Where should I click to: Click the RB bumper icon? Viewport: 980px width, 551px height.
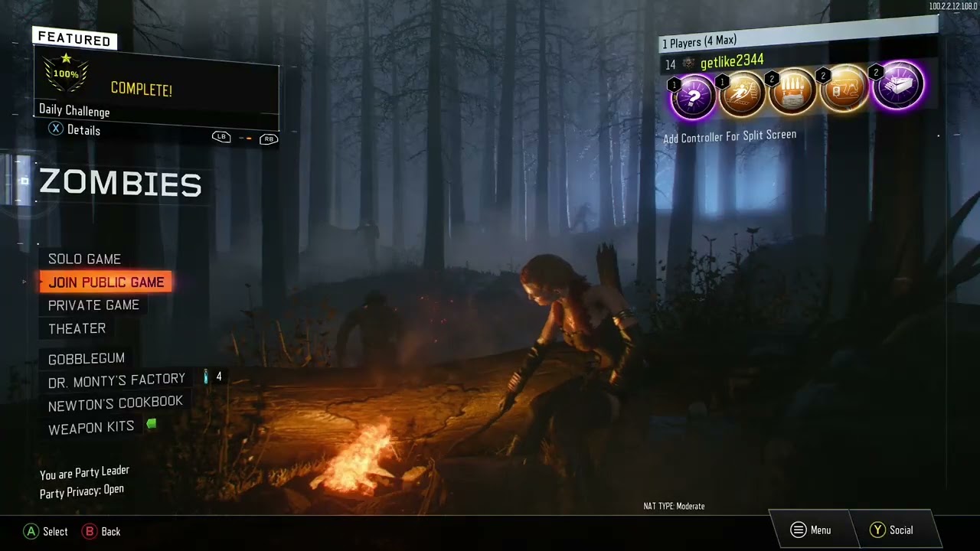269,139
